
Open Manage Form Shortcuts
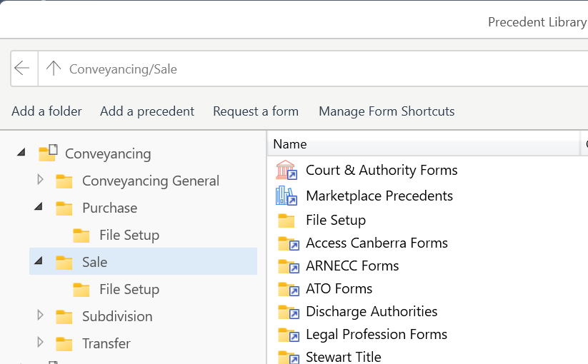(x=387, y=111)
